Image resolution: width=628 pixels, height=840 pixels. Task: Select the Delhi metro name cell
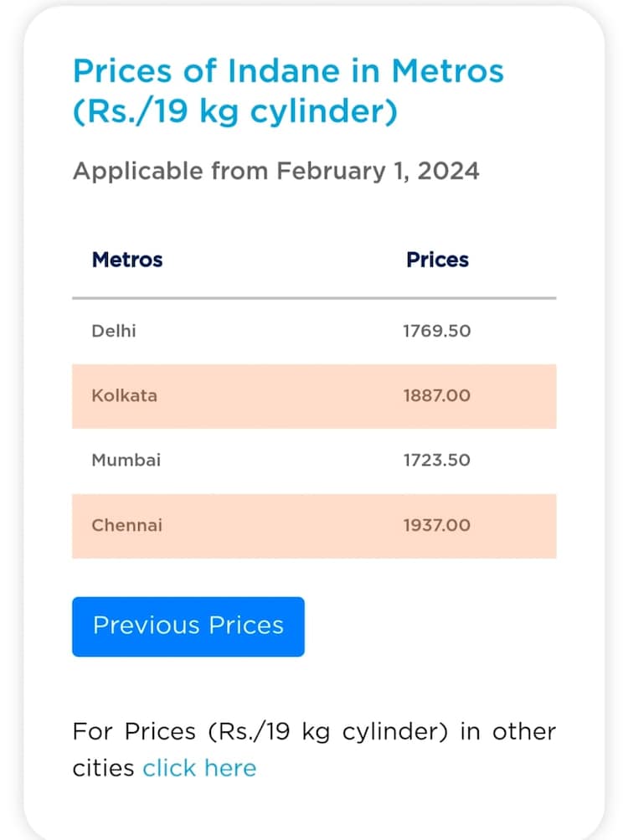(114, 331)
